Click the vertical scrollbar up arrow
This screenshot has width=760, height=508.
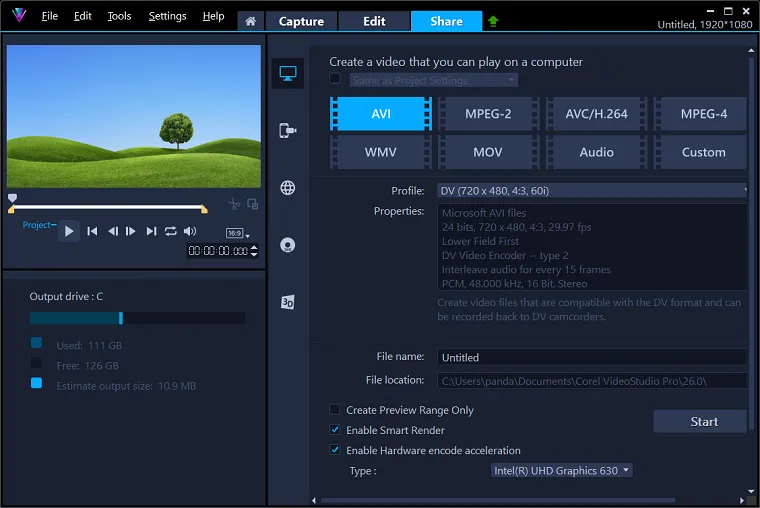tap(751, 50)
